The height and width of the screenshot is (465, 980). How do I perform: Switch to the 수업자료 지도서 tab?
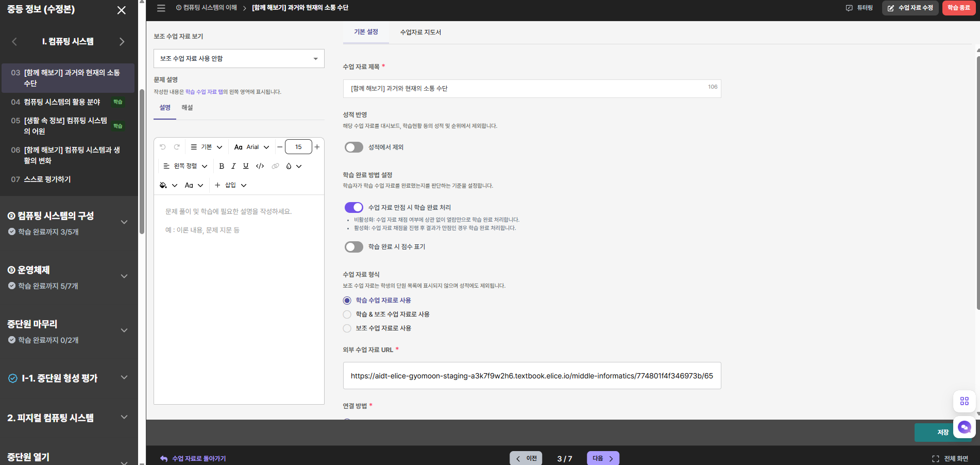[x=420, y=32]
